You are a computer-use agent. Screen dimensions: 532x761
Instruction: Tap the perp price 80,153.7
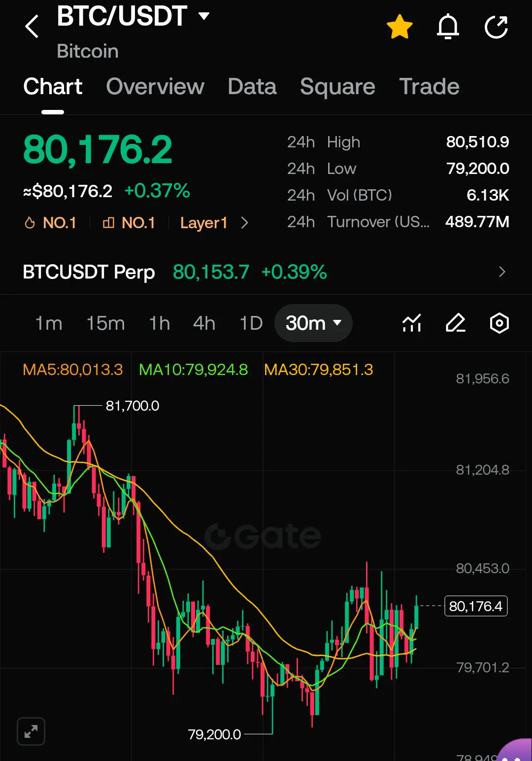tap(211, 272)
